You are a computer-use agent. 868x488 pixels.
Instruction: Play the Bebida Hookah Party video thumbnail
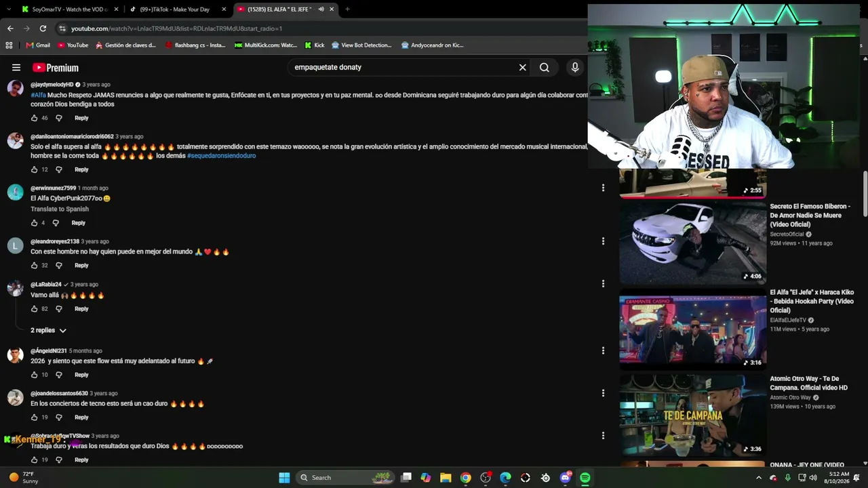(693, 329)
